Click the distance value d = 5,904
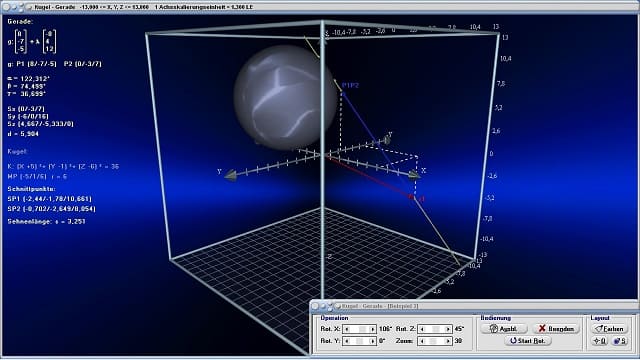This screenshot has height=360, width=640. 23,133
